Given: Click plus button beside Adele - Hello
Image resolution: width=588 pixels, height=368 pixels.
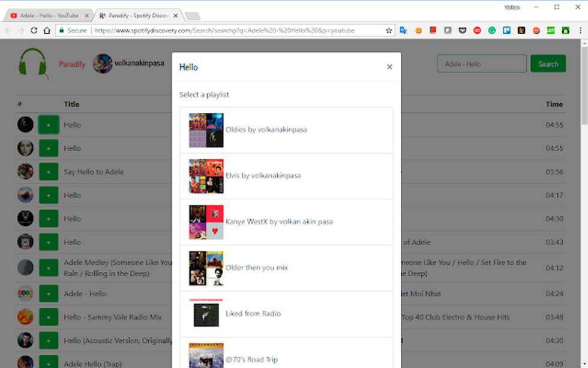Looking at the screenshot, I should tap(49, 294).
